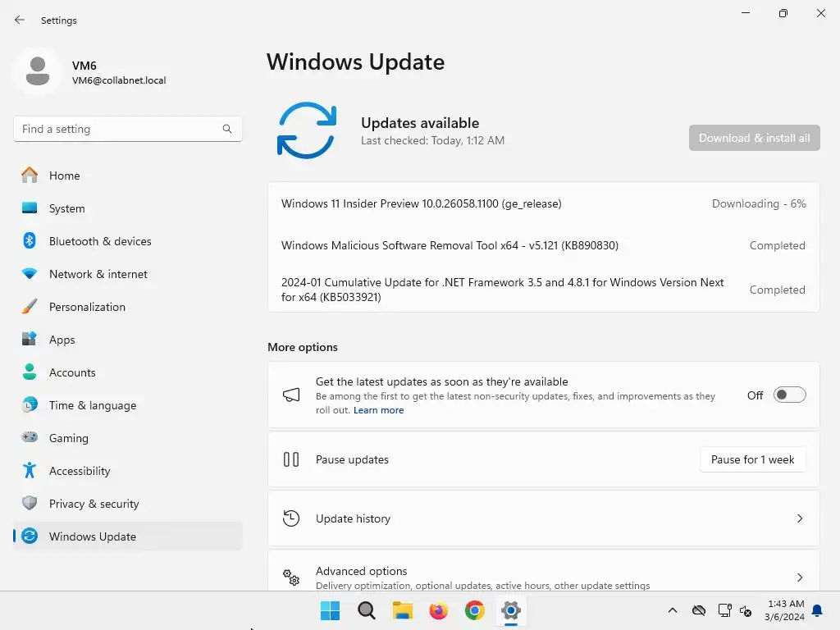This screenshot has width=840, height=630.
Task: Open Personalization settings
Action: pos(128,307)
